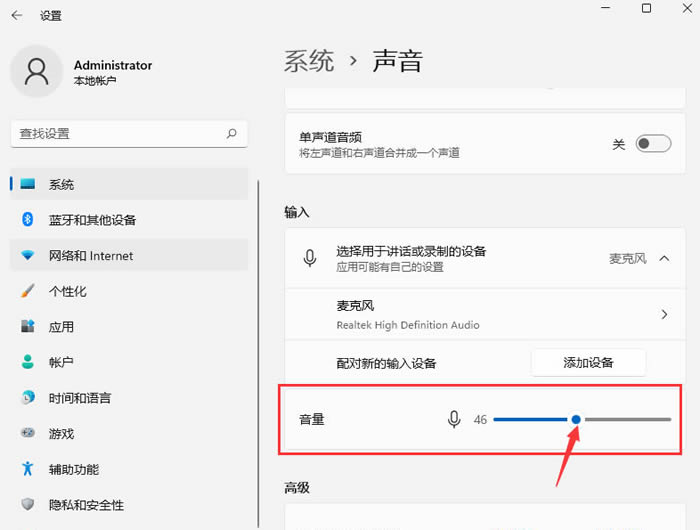Click the Administrator profile avatar
Screen dimensions: 700x530
coord(37,72)
